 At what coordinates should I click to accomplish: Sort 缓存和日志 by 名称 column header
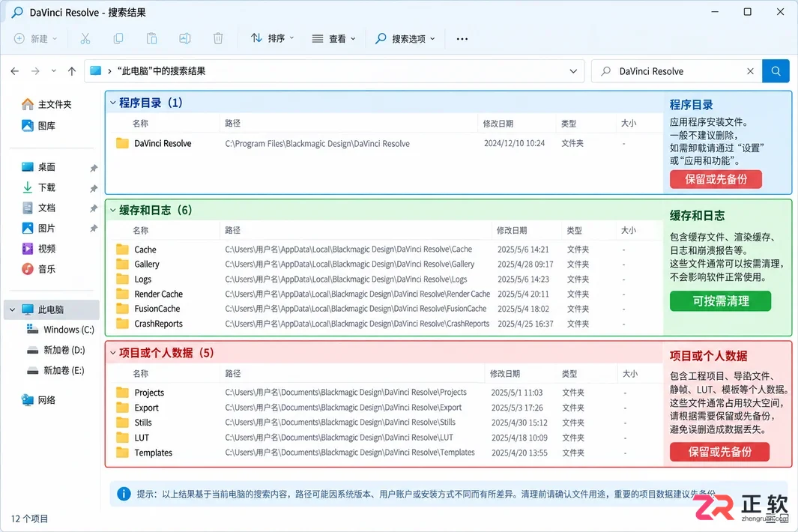point(140,231)
